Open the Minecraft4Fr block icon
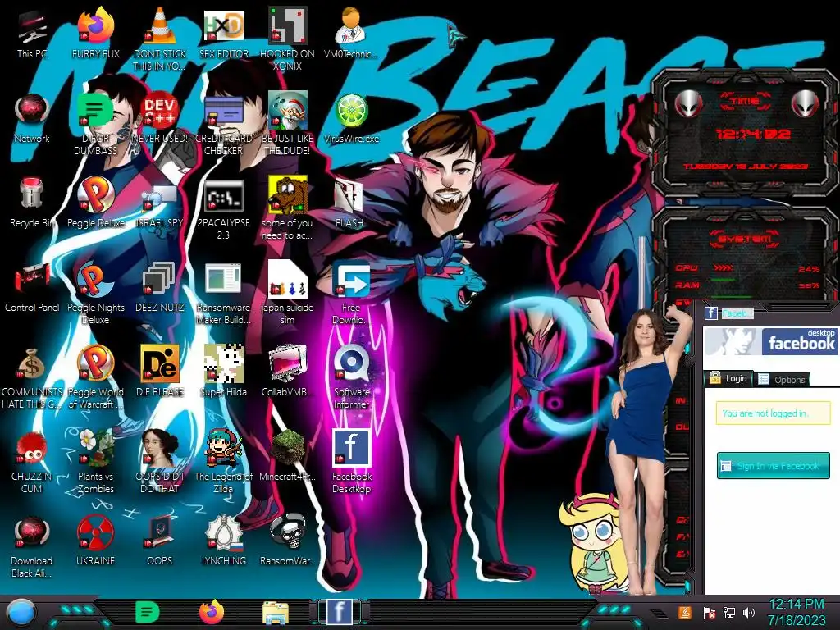 point(287,448)
